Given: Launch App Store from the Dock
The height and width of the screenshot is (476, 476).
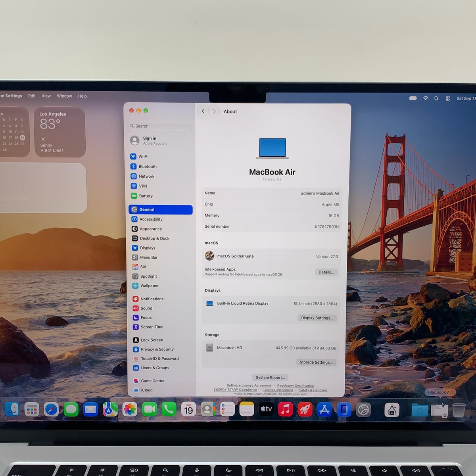Looking at the screenshot, I should (x=324, y=409).
